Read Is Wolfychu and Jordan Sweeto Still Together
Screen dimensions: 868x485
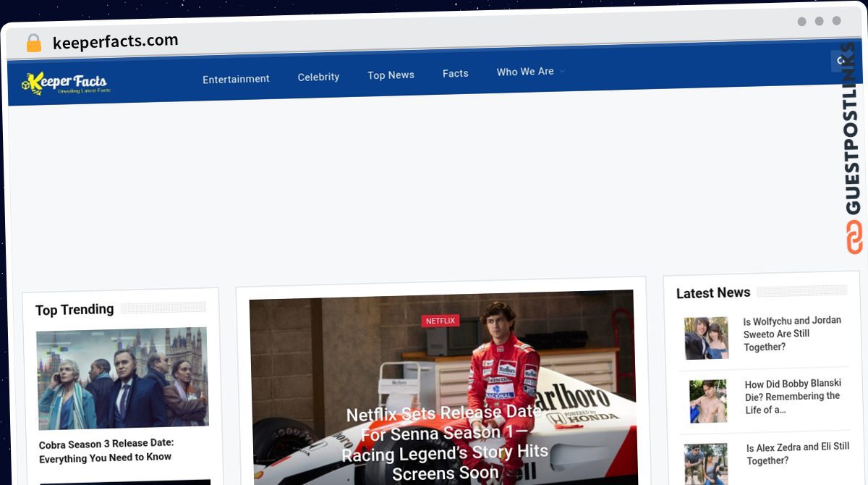(x=792, y=334)
